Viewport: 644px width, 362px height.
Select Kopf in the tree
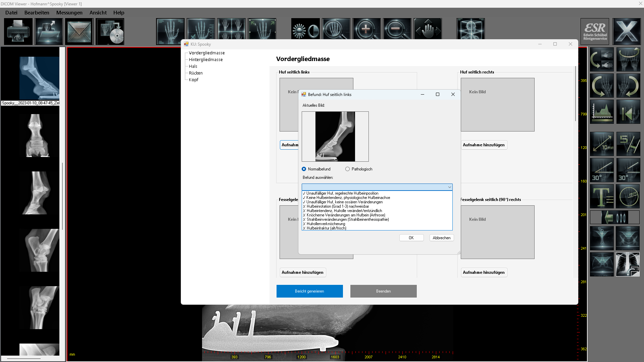(194, 80)
